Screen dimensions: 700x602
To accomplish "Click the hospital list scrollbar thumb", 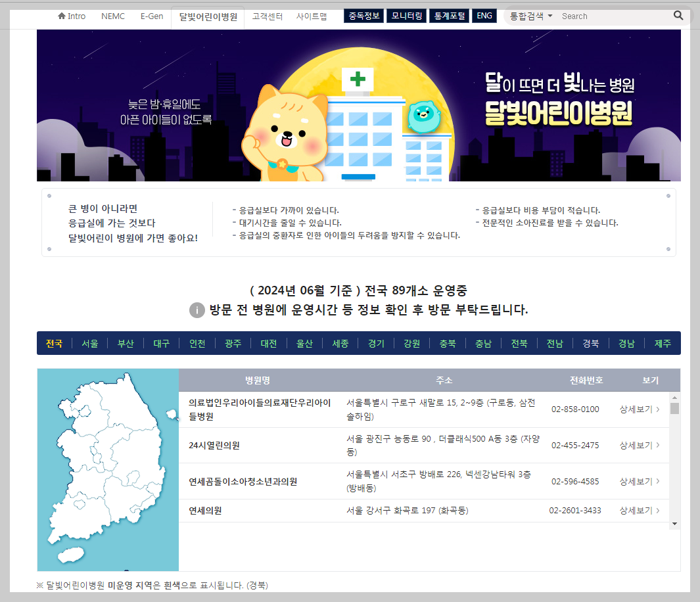I will [x=674, y=408].
